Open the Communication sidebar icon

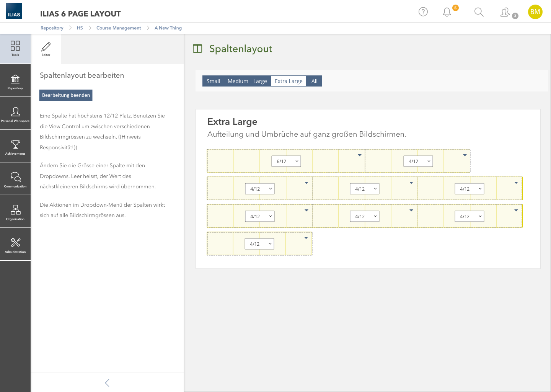coord(15,180)
